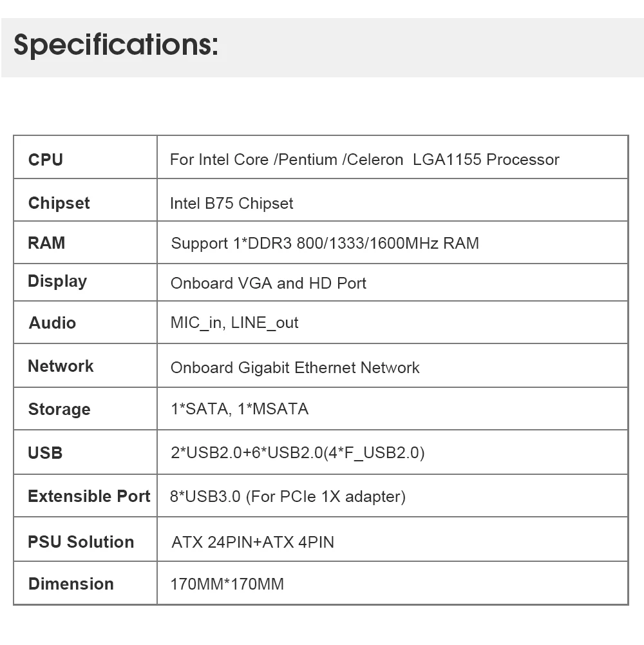
Task: Click the 170MM*170MM dimension value
Action: click(x=227, y=585)
